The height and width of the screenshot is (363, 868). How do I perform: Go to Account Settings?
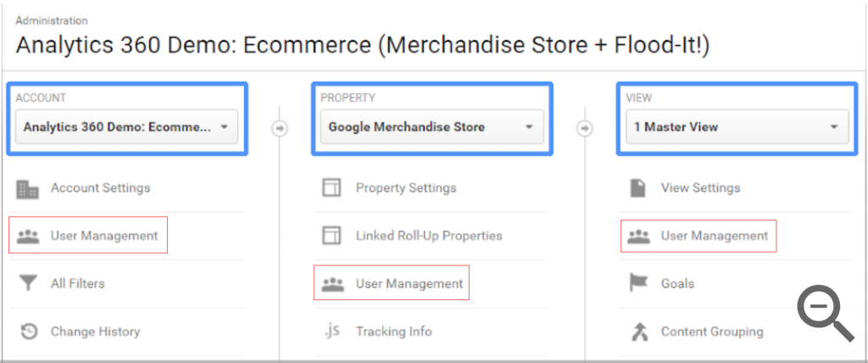[100, 188]
